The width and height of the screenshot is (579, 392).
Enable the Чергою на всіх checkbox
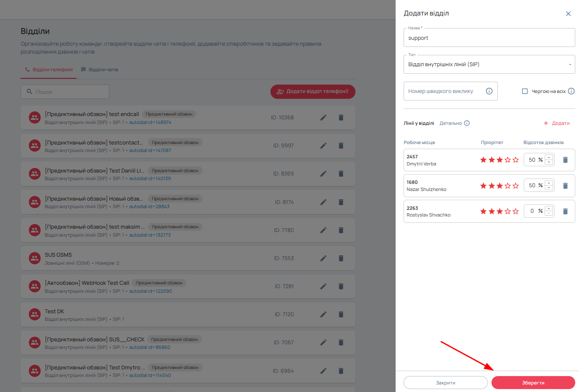coord(525,91)
